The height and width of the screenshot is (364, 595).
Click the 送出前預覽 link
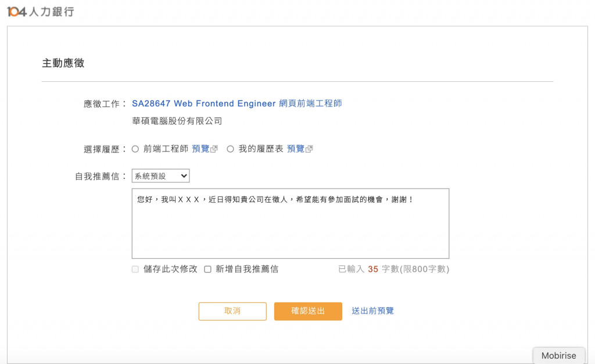tap(372, 311)
